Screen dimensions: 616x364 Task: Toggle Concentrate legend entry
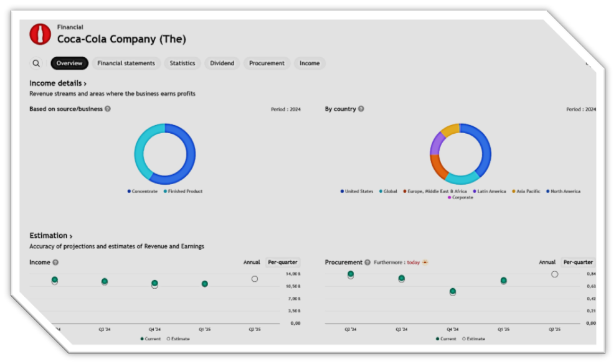point(142,191)
